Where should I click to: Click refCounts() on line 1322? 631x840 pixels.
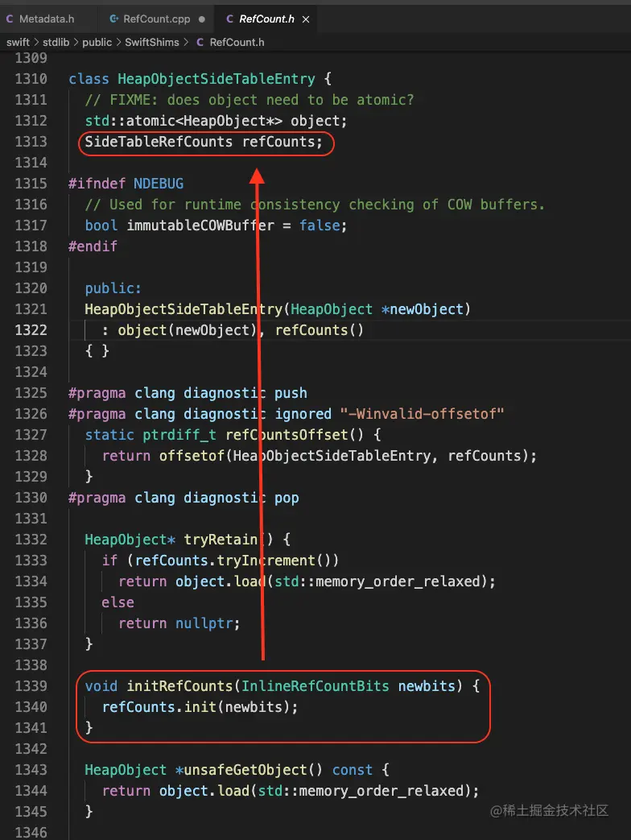tap(320, 330)
